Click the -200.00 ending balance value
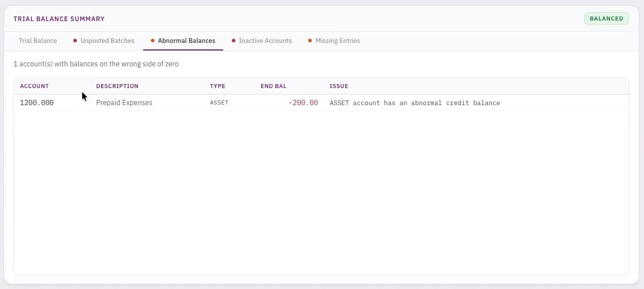 [x=303, y=103]
